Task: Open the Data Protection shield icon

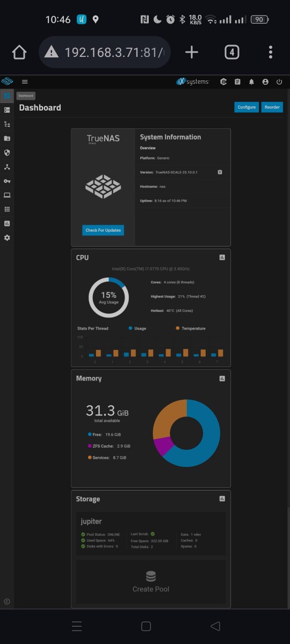Action: click(7, 152)
